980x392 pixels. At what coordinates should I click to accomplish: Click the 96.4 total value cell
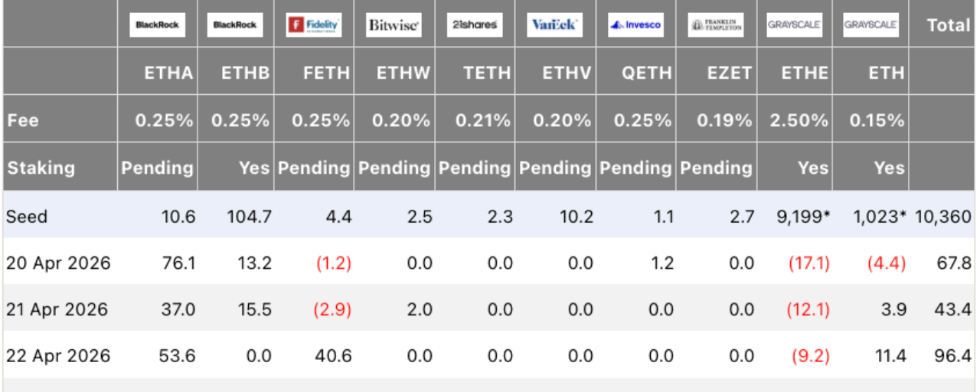tap(955, 356)
